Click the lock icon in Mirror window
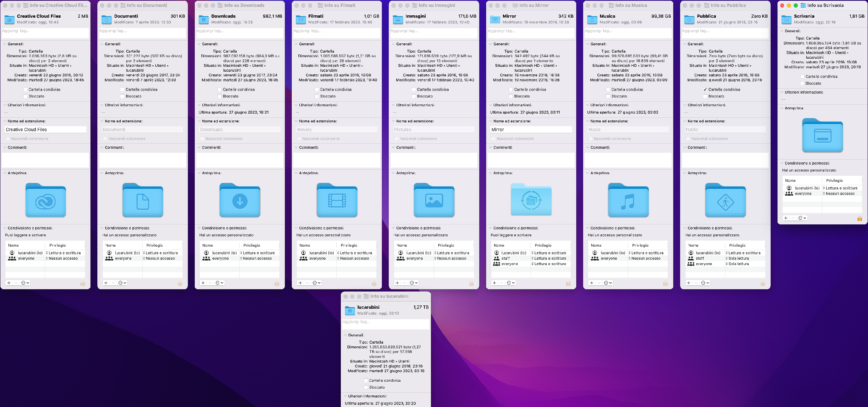The height and width of the screenshot is (407, 868). [x=568, y=283]
